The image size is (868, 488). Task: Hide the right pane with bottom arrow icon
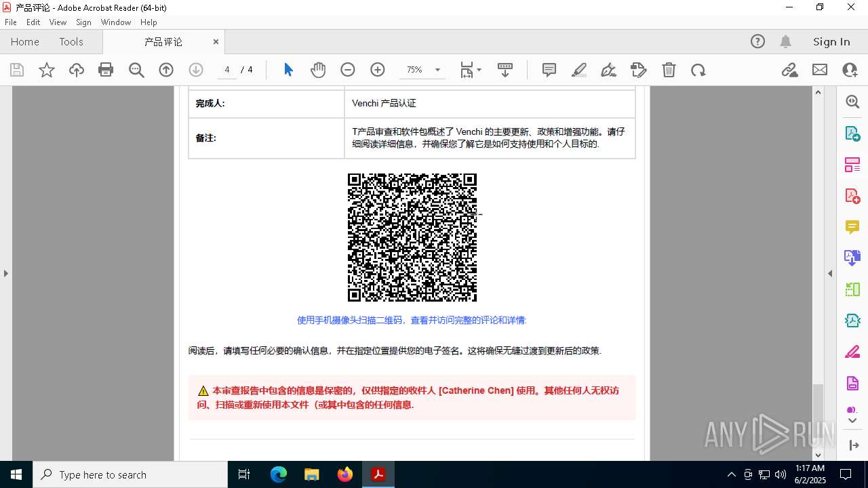pos(854,445)
